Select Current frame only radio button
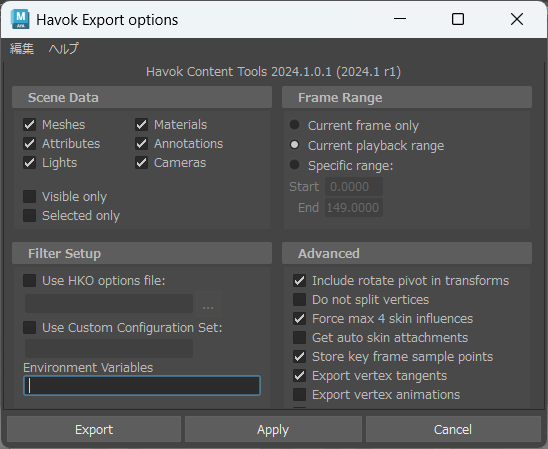548x449 pixels. click(295, 125)
